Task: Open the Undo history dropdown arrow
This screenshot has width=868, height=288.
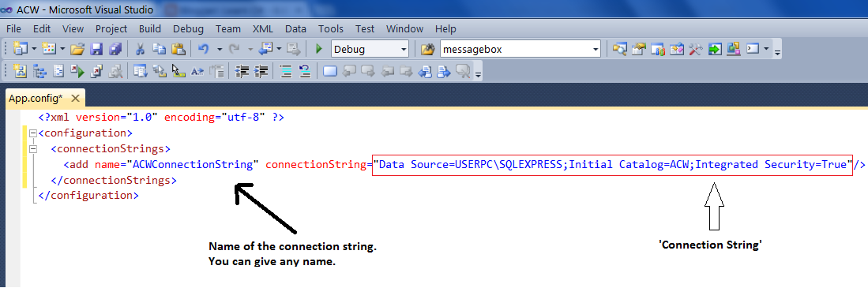Action: pos(220,49)
